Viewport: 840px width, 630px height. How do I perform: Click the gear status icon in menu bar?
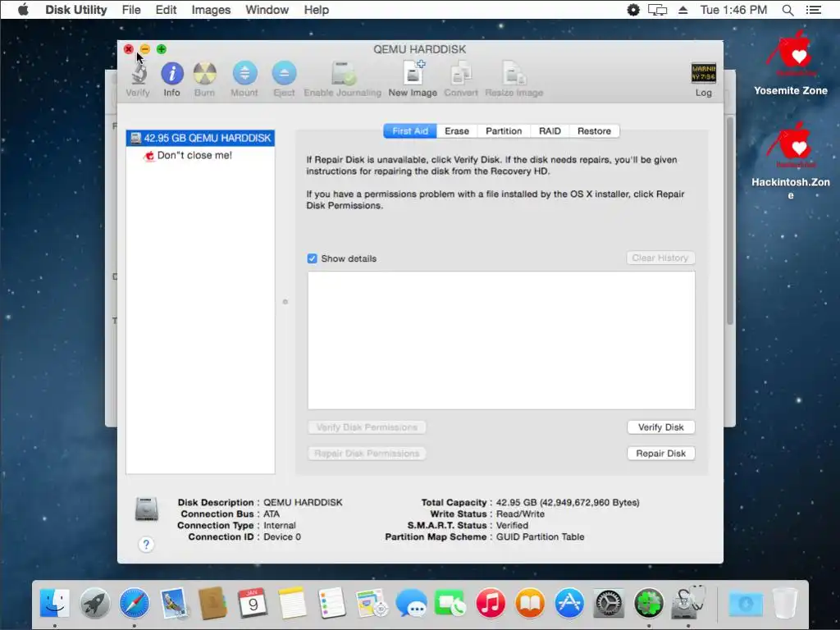tap(633, 10)
